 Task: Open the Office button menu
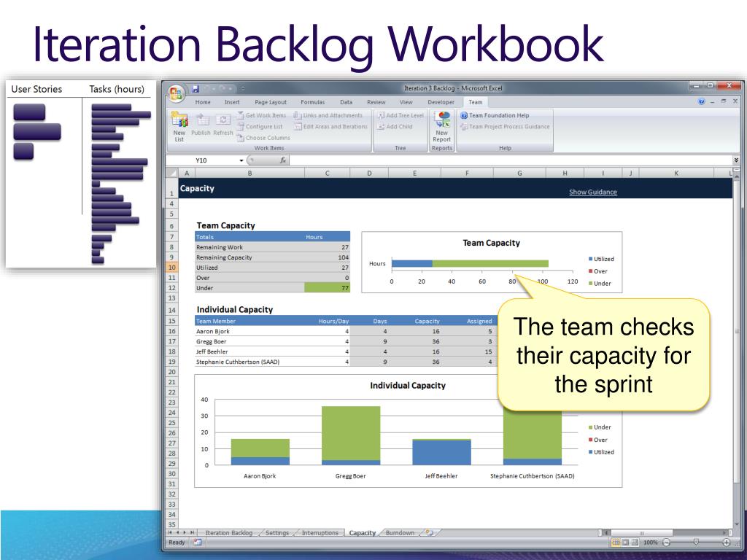(x=175, y=93)
